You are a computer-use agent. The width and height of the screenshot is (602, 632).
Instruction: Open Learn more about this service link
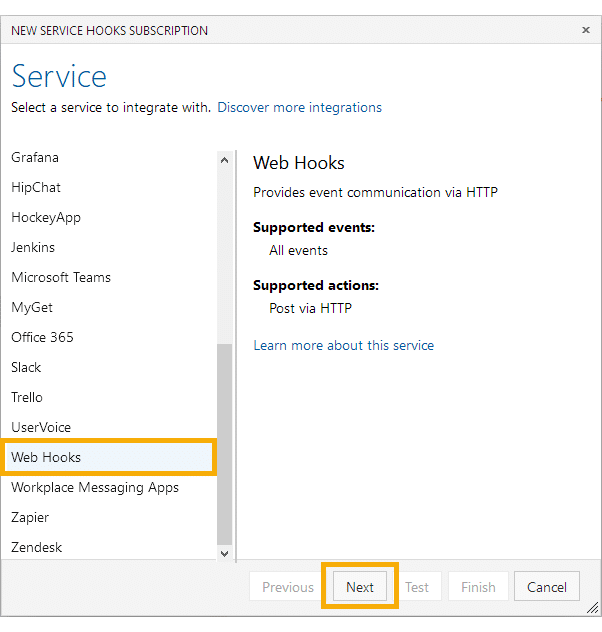(344, 345)
